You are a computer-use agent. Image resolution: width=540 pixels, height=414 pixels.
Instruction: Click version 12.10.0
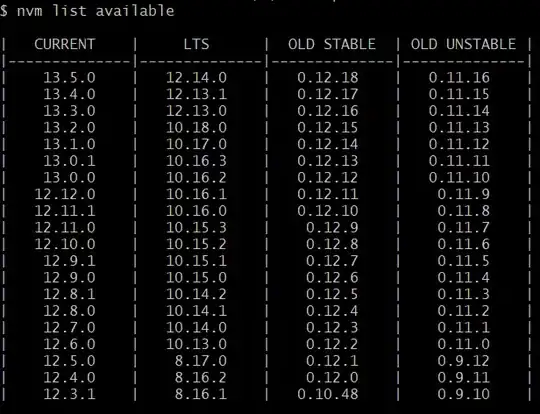[65, 244]
